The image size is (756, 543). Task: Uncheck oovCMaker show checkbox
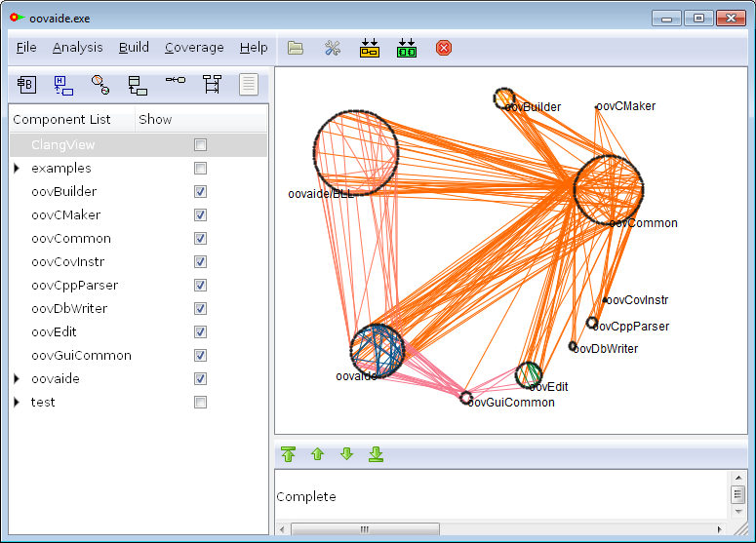(x=200, y=214)
